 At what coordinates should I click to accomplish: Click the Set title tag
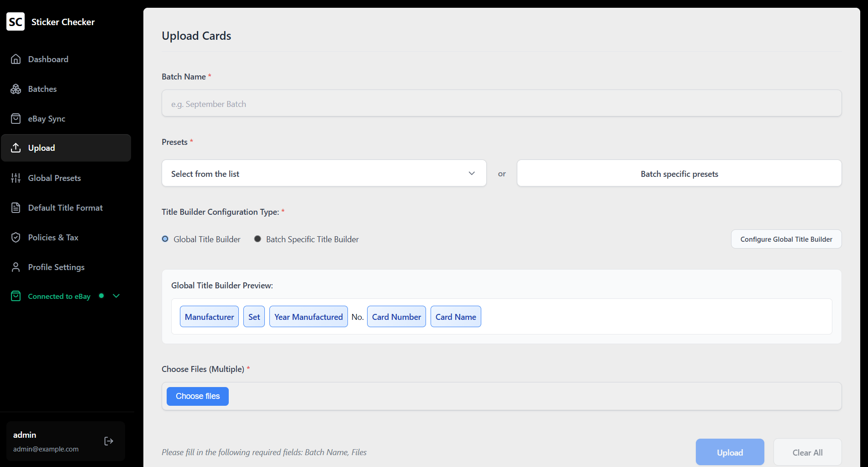pyautogui.click(x=254, y=316)
